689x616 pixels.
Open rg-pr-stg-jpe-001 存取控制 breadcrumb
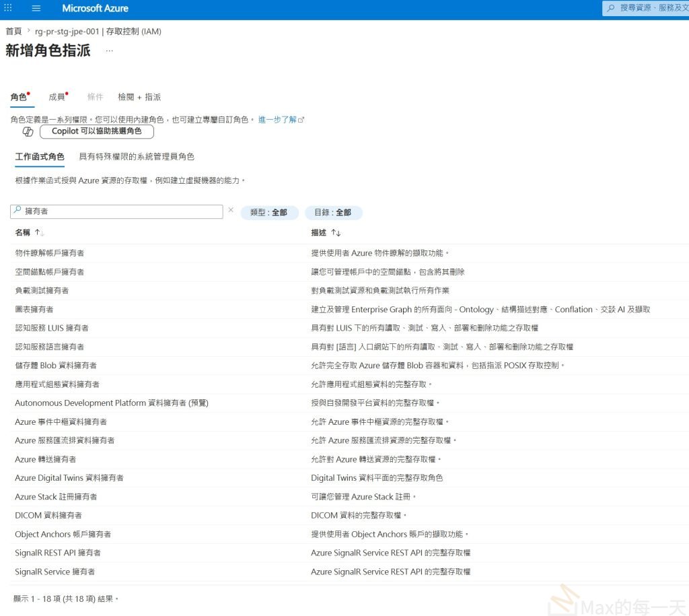pos(98,31)
